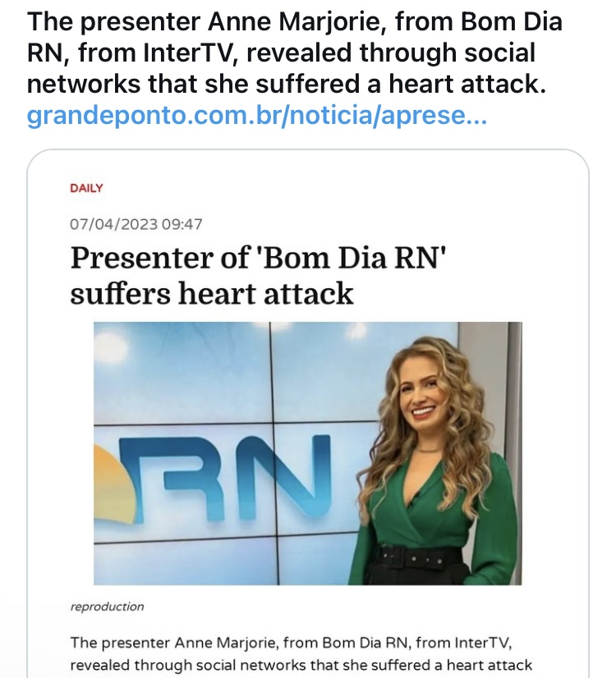Viewport: 616px width, 678px height.
Task: Open headline "Presenter of 'Bom Dia RN'"
Action: [x=258, y=258]
